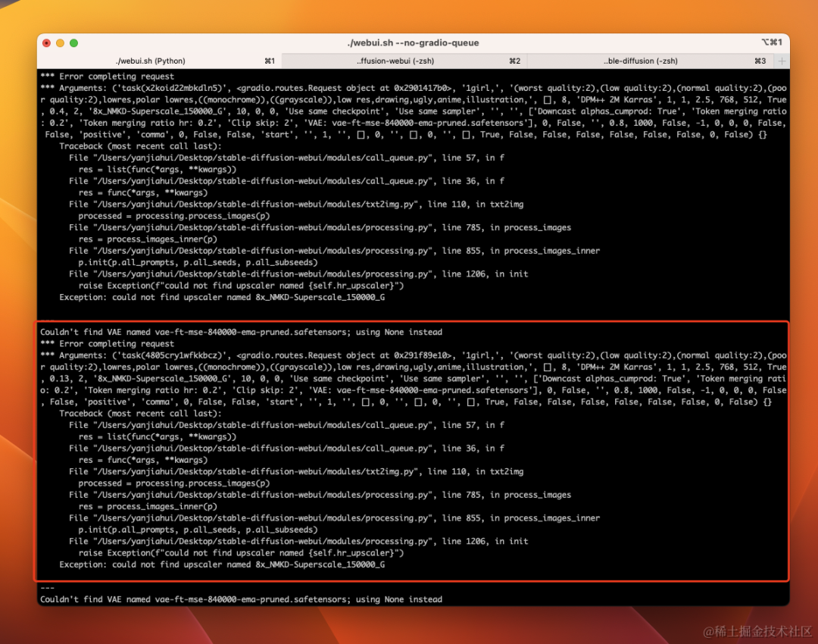818x644 pixels.
Task: Click the first "processed = processing.process_images(p)" line
Action: 173,216
